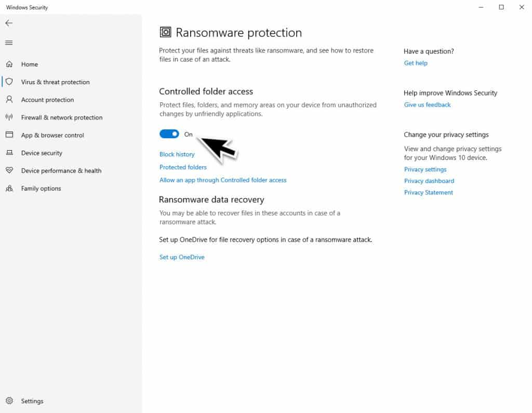This screenshot has height=413, width=532.
Task: Click the Device performance & health heart icon
Action: 10,170
